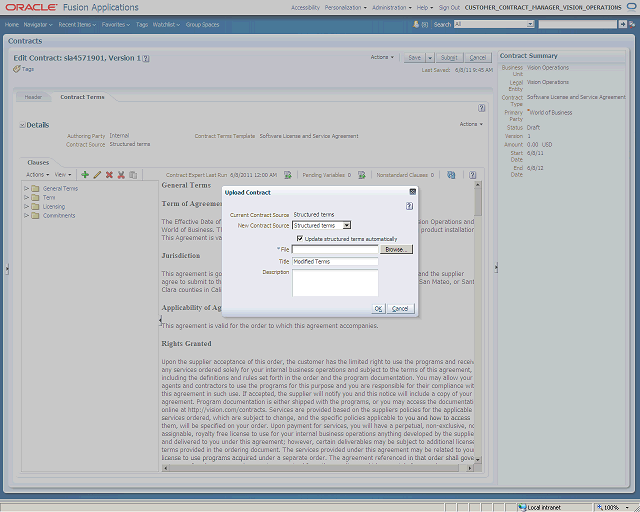Close the Upload Contract dialog with X icon
The height and width of the screenshot is (512, 640).
[413, 192]
